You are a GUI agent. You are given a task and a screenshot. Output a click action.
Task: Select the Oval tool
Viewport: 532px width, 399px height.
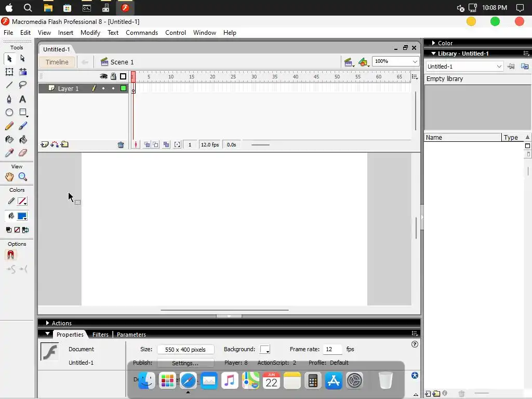[x=9, y=112]
